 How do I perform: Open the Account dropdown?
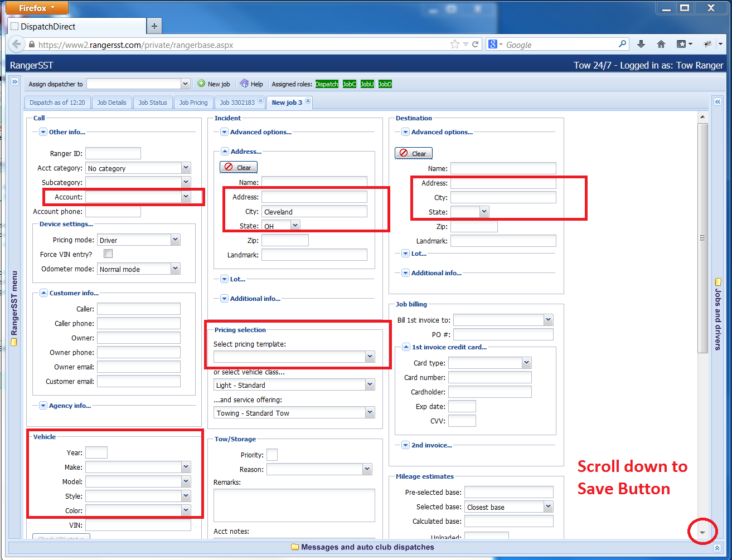[x=186, y=197]
